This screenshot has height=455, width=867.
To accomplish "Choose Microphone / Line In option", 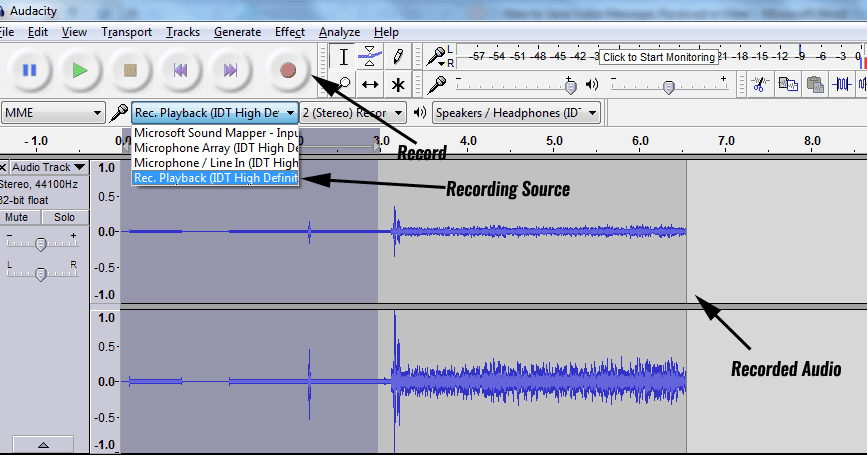I will (216, 163).
